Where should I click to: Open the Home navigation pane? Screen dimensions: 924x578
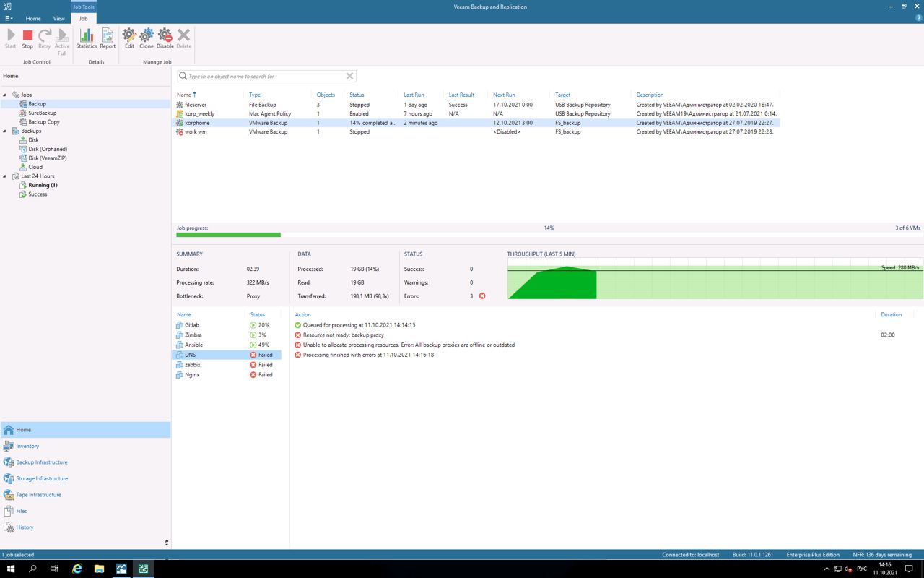85,430
